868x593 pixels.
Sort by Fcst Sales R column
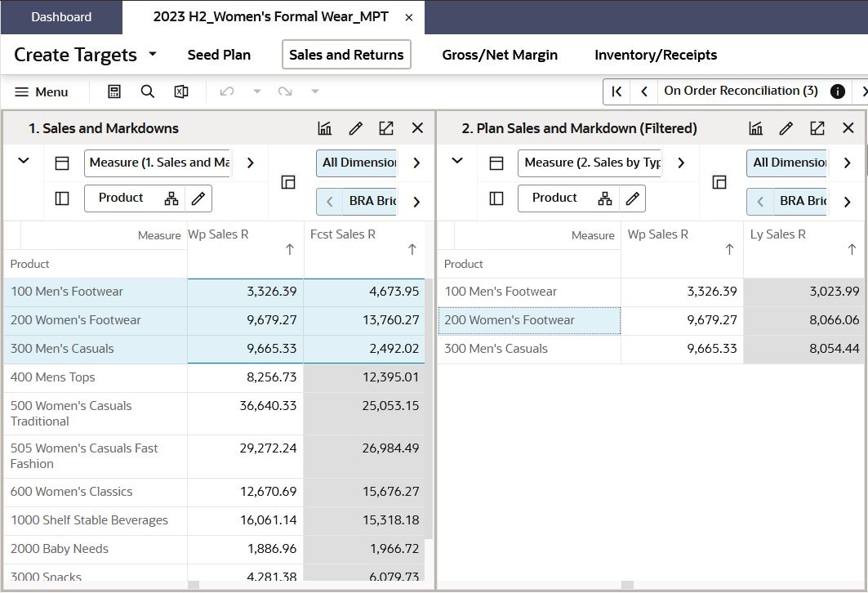tap(412, 250)
